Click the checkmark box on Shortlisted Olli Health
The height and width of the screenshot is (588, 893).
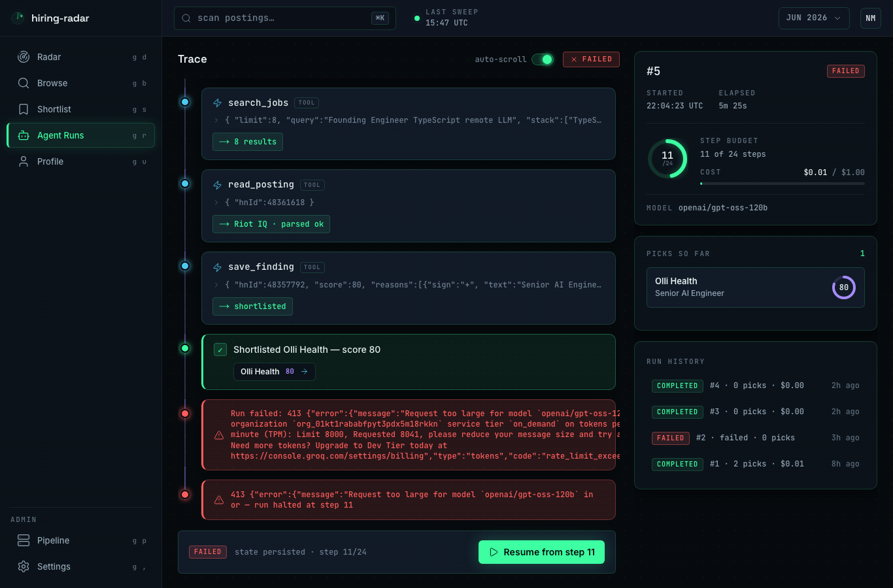[x=220, y=350]
